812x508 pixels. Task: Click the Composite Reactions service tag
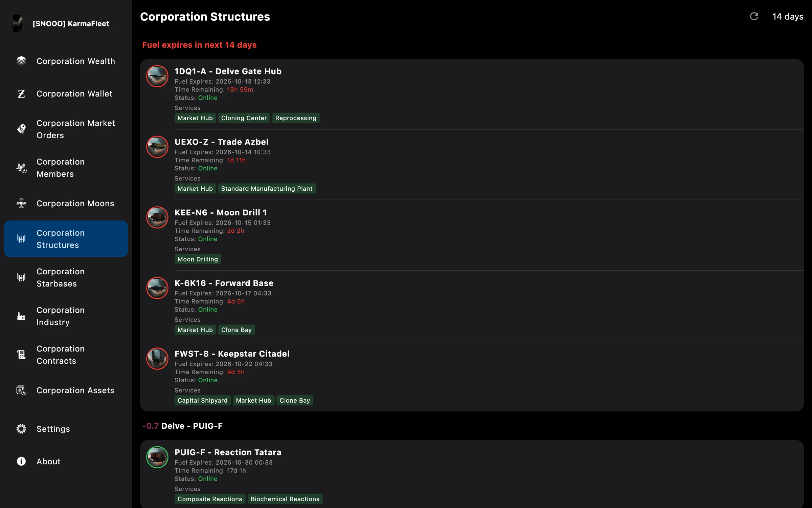(x=210, y=499)
